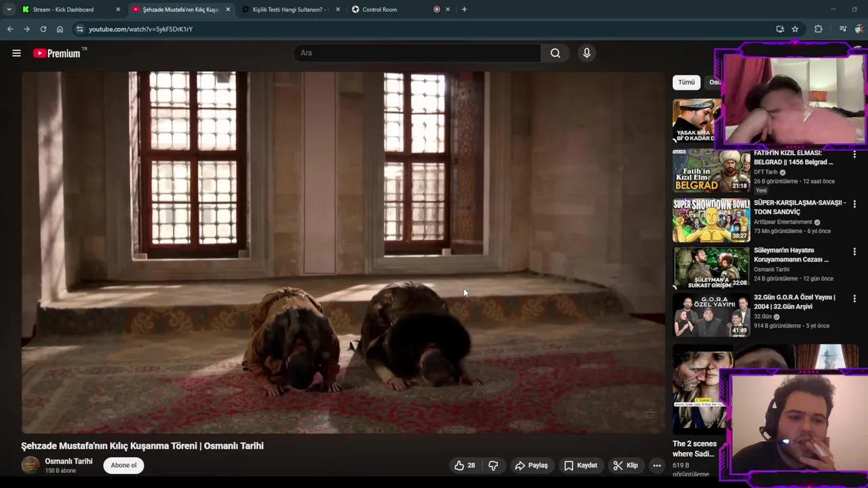This screenshot has height=488, width=868.
Task: Go back with the browser back arrow
Action: pyautogui.click(x=9, y=29)
